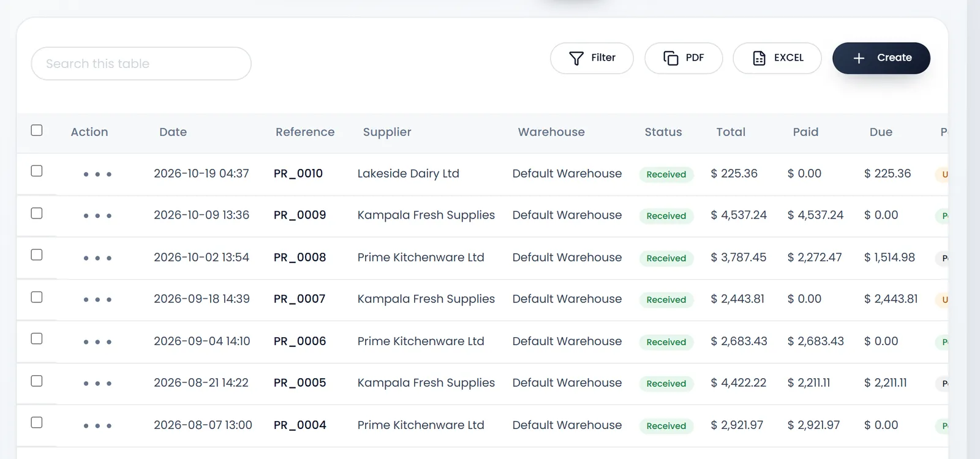Open actions menu for PR_0006

click(97, 342)
